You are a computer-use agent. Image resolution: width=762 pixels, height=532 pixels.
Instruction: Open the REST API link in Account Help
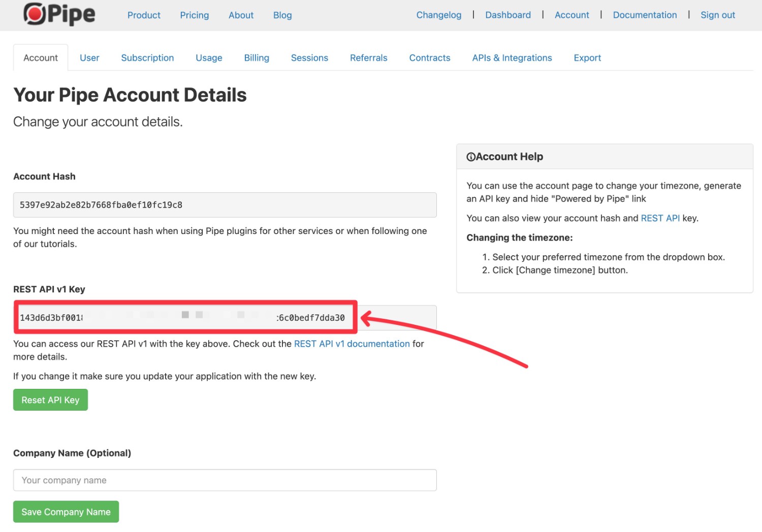(660, 218)
